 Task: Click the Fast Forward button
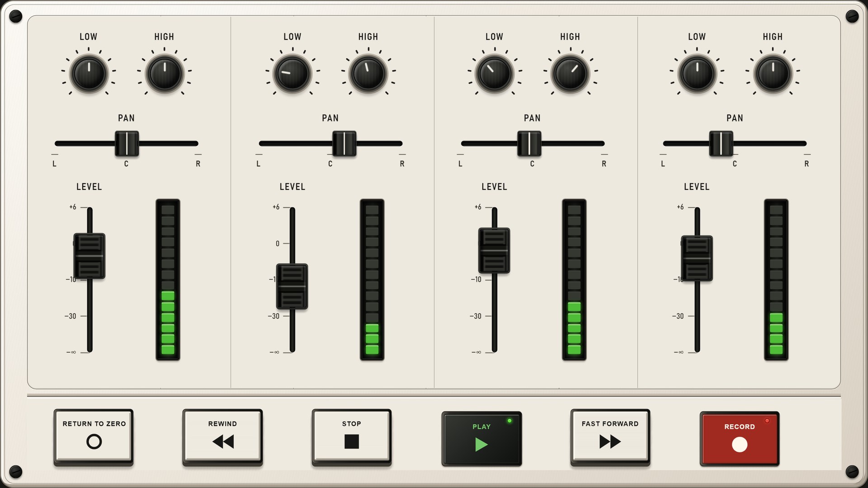coord(610,436)
